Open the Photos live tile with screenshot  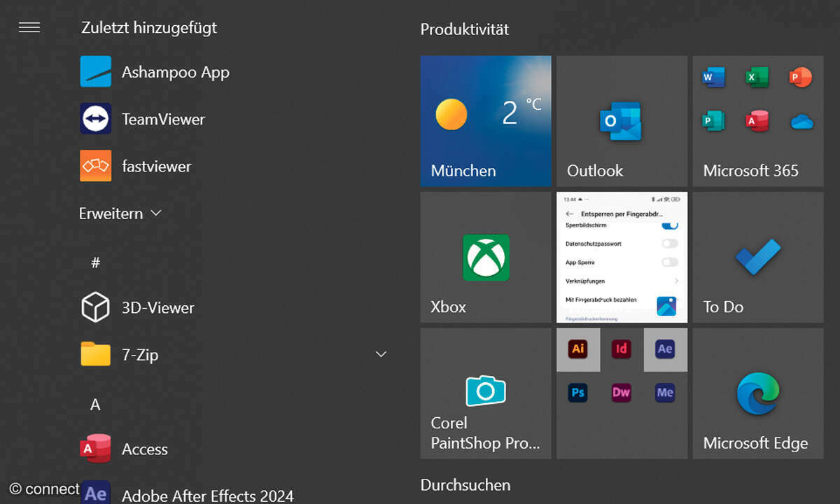coord(622,257)
